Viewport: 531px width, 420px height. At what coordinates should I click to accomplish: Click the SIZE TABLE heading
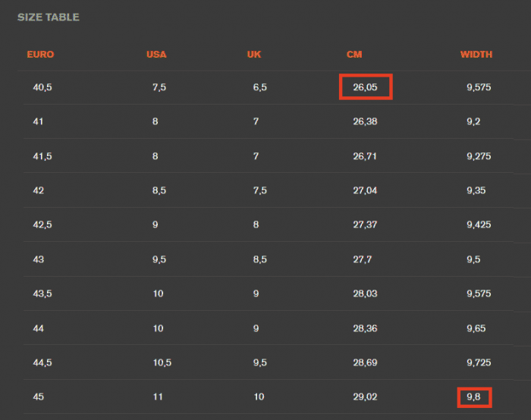pyautogui.click(x=49, y=17)
